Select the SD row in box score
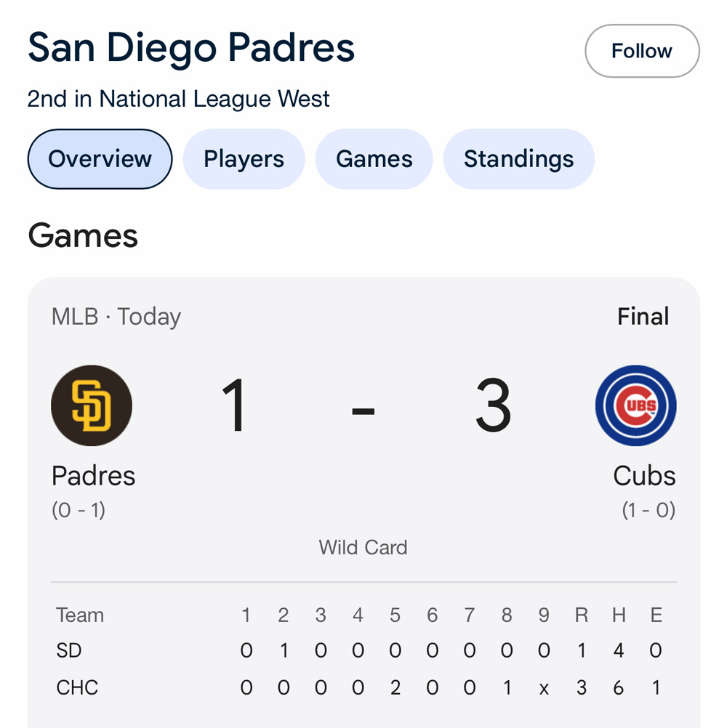 point(69,650)
